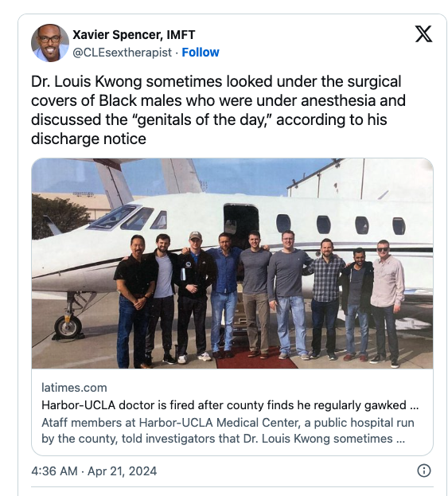Click the X logo icon
Image resolution: width=448 pixels, height=496 pixels.
pyautogui.click(x=423, y=34)
